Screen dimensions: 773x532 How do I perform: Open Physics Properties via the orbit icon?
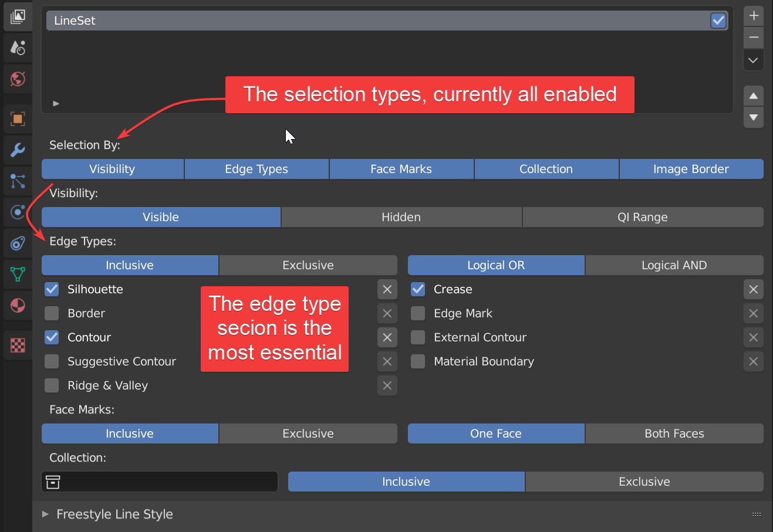(x=18, y=212)
